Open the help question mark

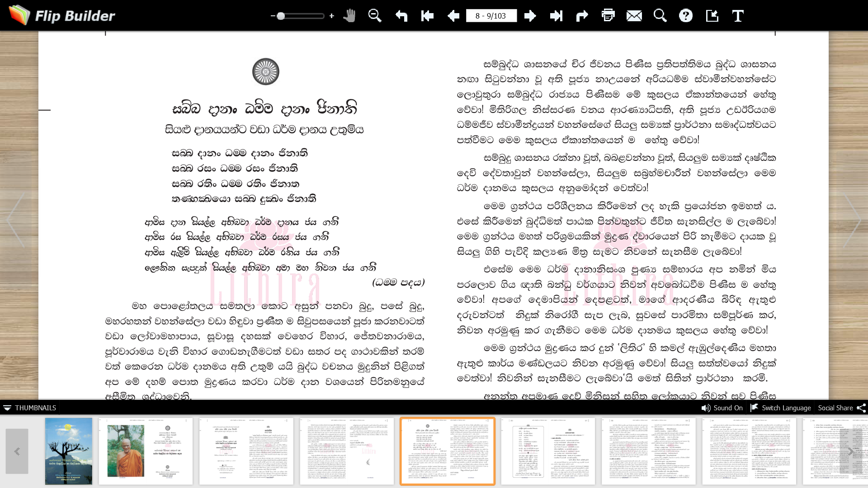point(686,16)
